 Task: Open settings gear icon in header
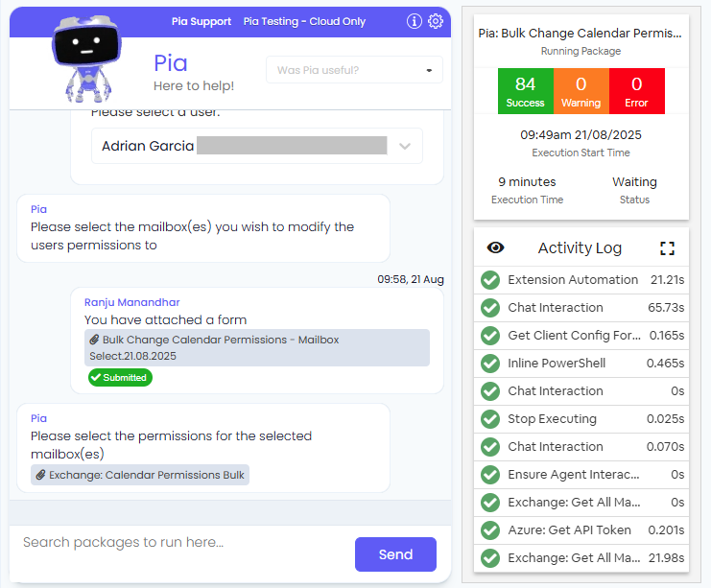click(x=436, y=21)
